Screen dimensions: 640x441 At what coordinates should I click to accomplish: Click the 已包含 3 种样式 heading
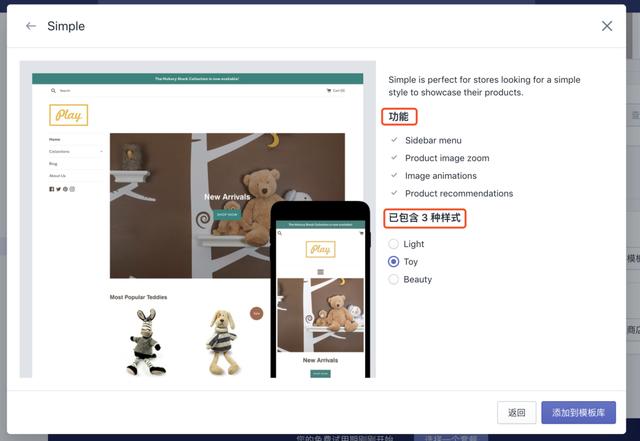(x=424, y=218)
